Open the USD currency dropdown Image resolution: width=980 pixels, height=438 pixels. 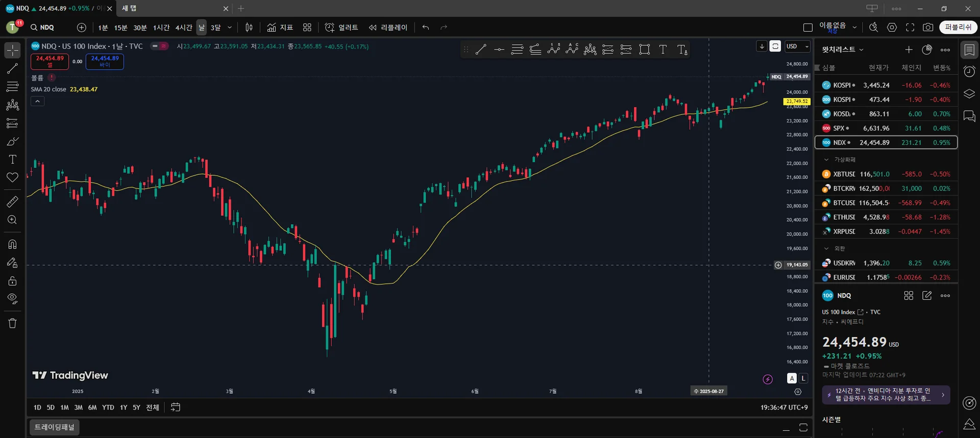pos(797,46)
